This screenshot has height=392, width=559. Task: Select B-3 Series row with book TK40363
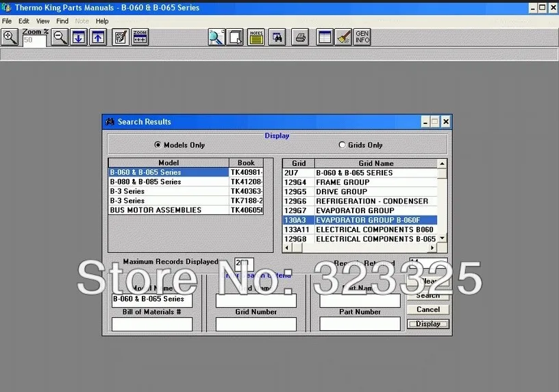tap(186, 191)
